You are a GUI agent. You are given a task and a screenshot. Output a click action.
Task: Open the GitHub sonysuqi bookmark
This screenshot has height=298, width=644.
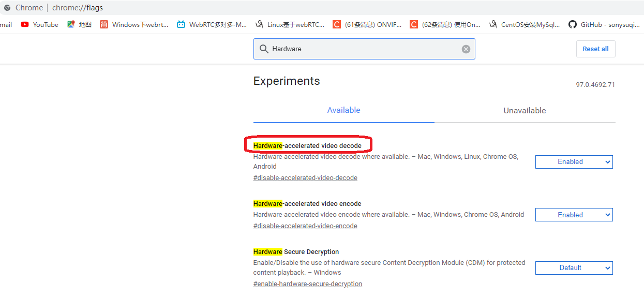[x=604, y=24]
